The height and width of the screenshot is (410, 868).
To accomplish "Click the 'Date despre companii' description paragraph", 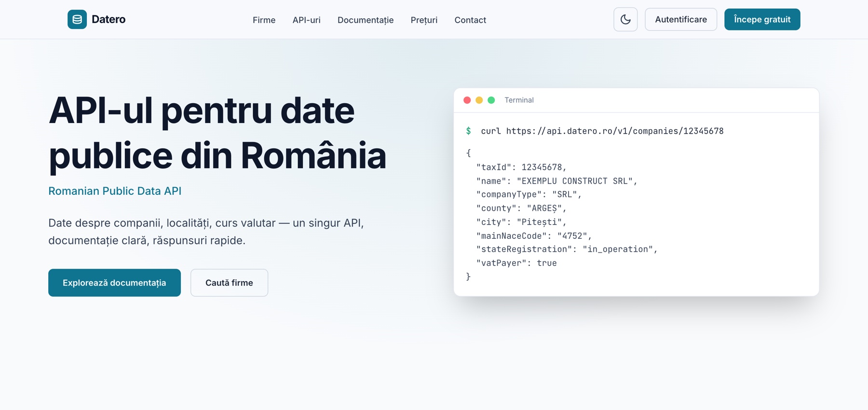I will pos(206,232).
